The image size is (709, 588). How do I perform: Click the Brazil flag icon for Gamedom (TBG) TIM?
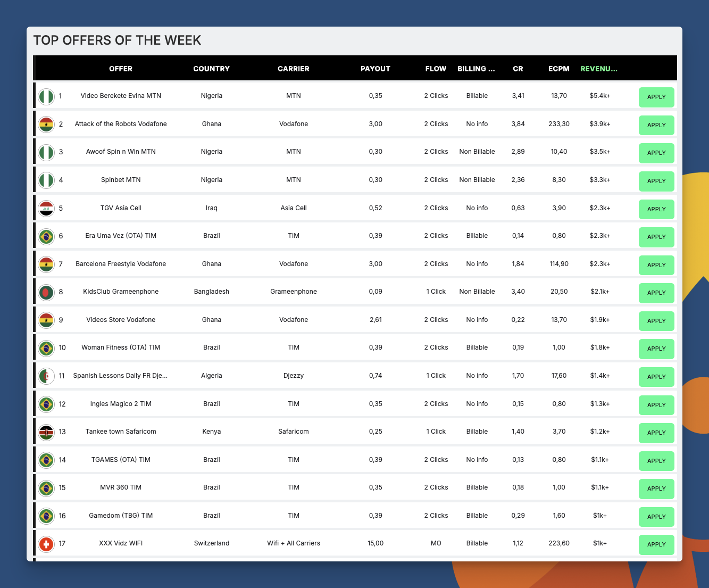click(x=47, y=516)
